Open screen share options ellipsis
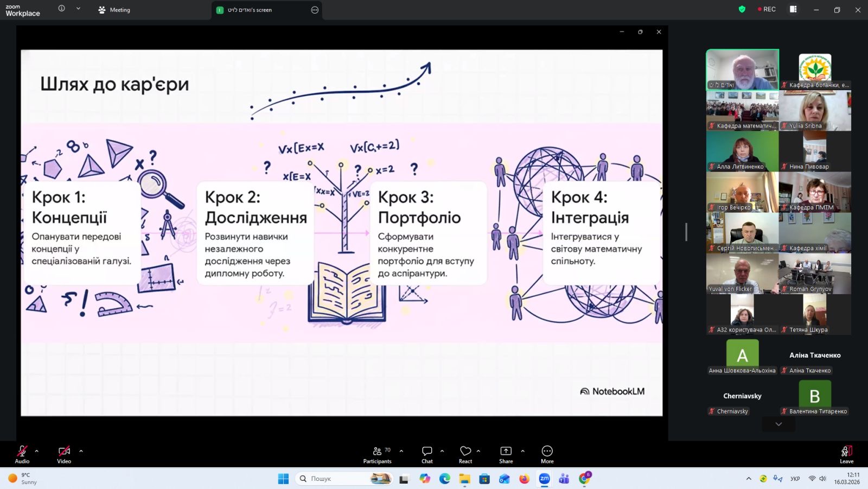Screen dimensions: 868x489 pos(315,10)
